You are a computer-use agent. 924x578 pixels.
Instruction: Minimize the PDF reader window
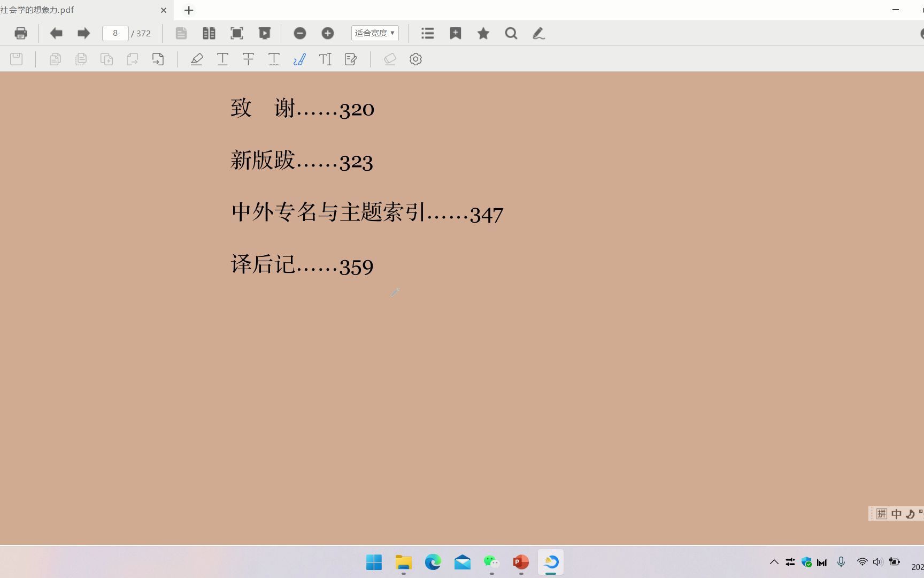tap(896, 10)
